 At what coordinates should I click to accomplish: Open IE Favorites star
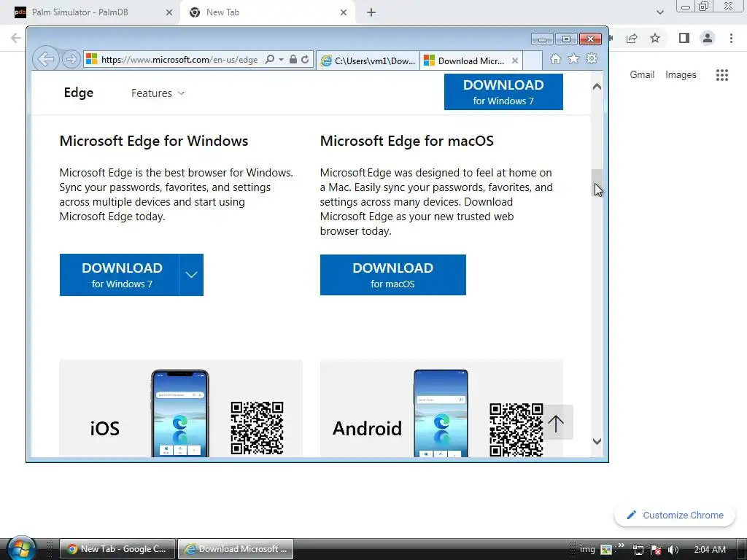[x=573, y=58]
